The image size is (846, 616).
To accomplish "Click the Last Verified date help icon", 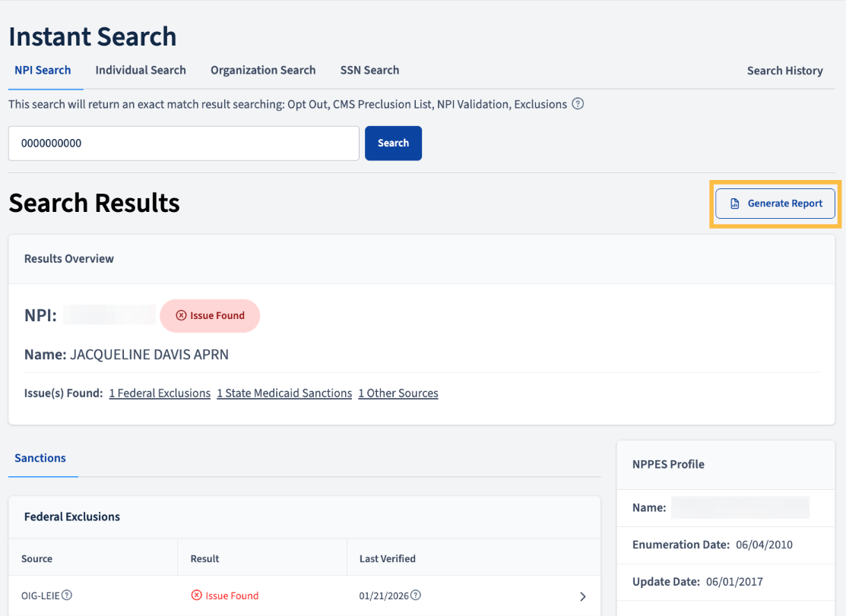I will 416,595.
